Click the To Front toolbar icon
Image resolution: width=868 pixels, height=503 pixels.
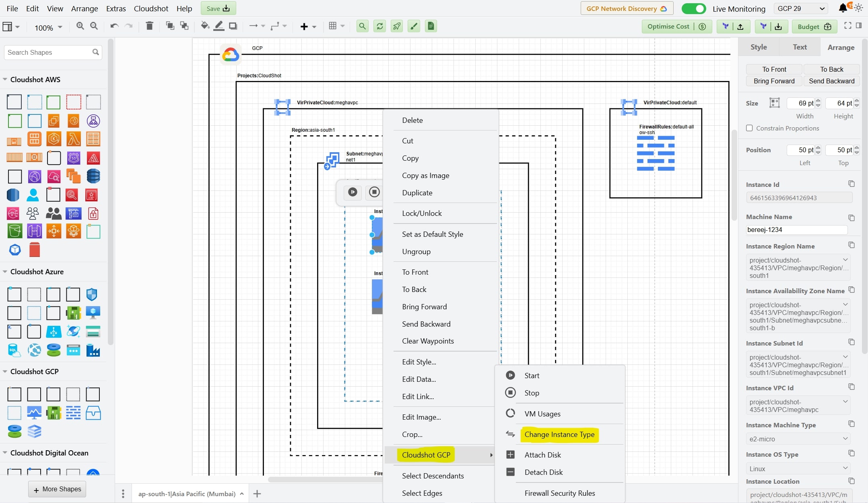coord(170,26)
